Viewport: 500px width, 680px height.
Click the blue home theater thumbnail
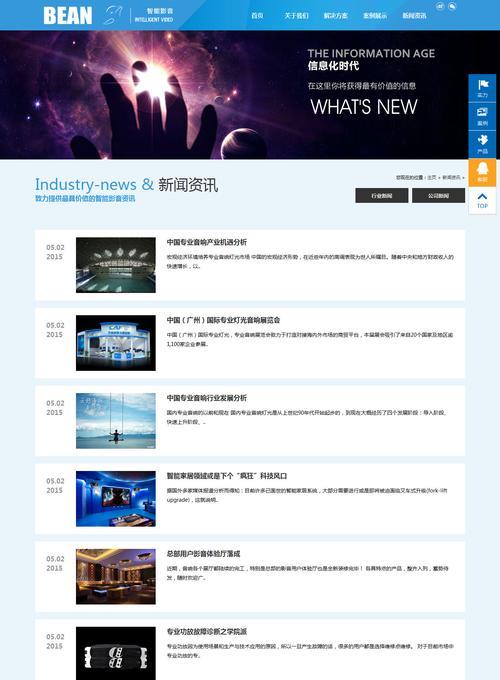pyautogui.click(x=116, y=499)
